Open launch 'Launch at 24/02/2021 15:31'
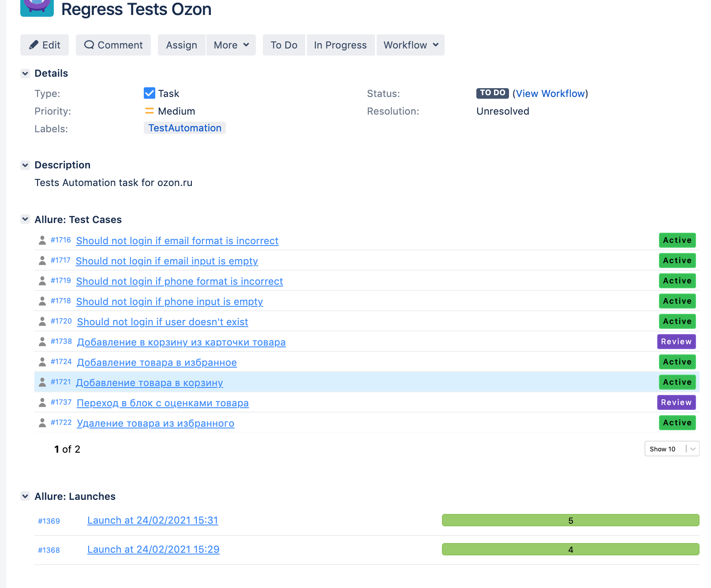 (153, 520)
